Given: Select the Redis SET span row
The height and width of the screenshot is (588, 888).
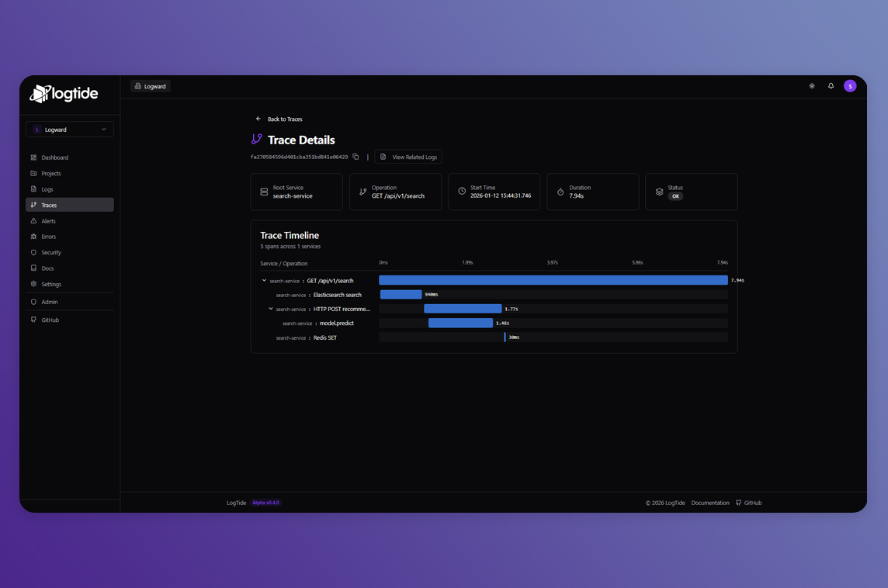Looking at the screenshot, I should pyautogui.click(x=324, y=337).
